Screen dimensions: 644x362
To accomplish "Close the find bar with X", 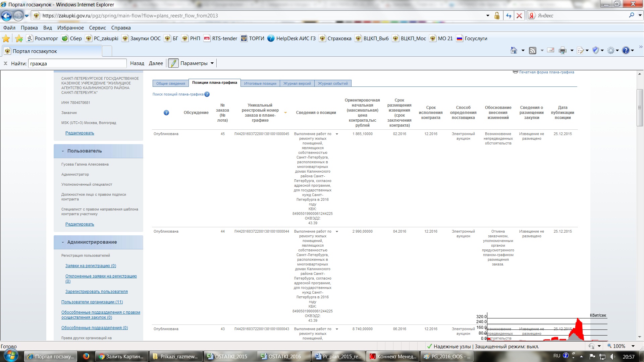I will pos(5,63).
